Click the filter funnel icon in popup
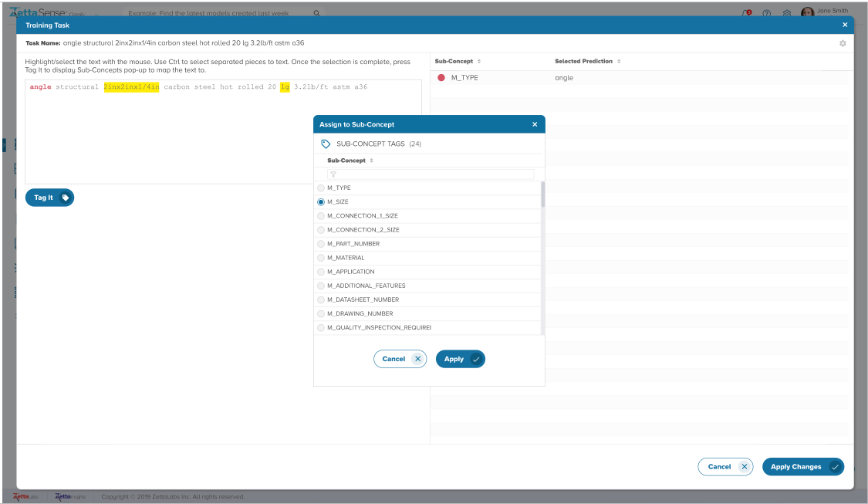Screen dimensions: 868x504 (x=333, y=174)
